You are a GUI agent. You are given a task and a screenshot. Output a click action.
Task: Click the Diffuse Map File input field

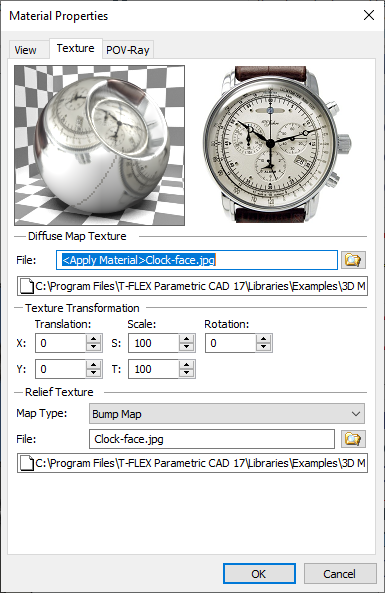197,260
